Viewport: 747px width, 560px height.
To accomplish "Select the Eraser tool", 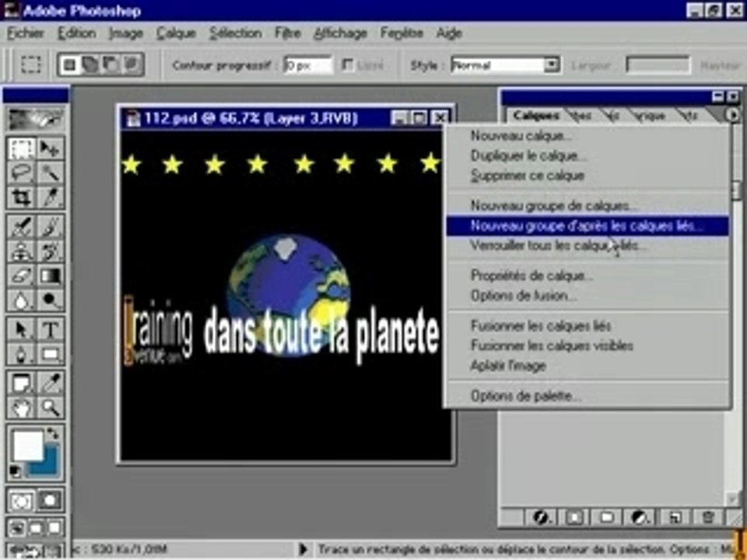I will point(21,275).
